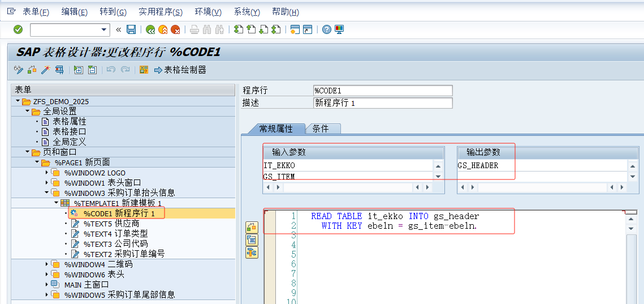Viewport: 644px width, 304px height.
Task: Open the transaction command field dropdown
Action: pyautogui.click(x=103, y=29)
